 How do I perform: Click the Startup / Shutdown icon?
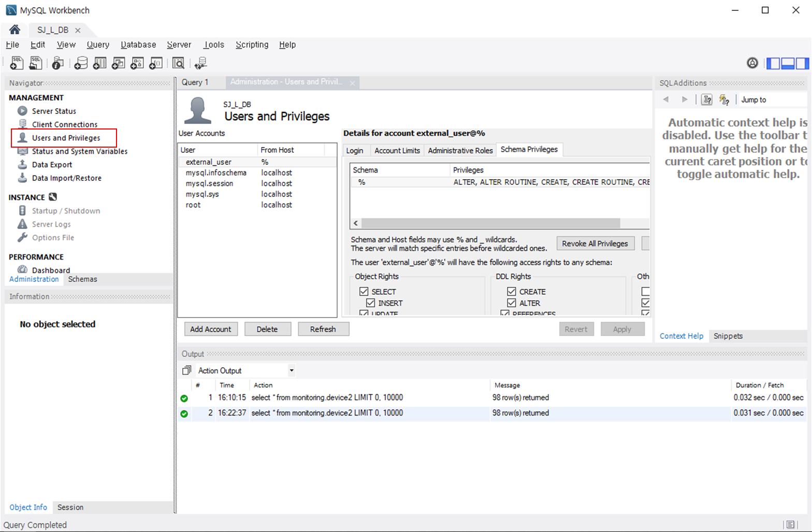(22, 211)
